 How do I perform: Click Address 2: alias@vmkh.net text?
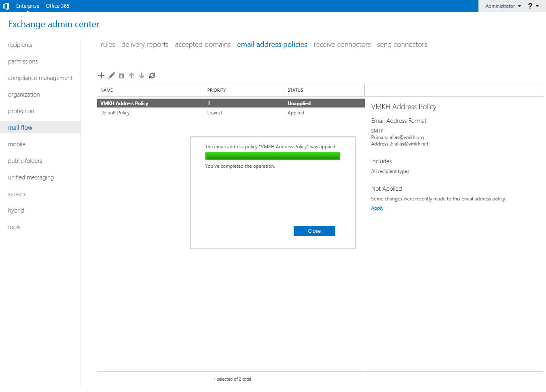pos(400,144)
